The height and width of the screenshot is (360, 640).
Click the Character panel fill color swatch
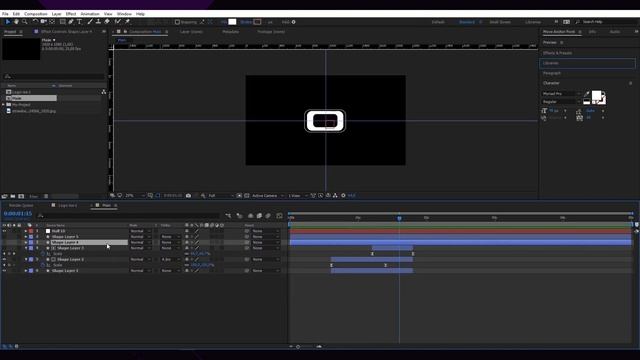tap(596, 96)
